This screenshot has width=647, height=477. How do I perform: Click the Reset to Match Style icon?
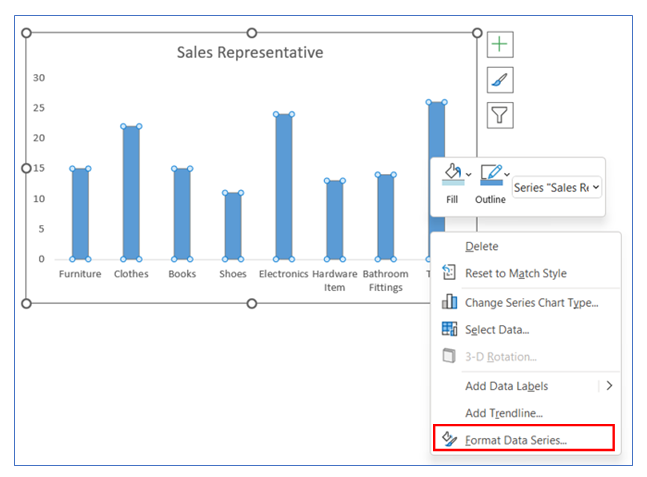click(449, 272)
